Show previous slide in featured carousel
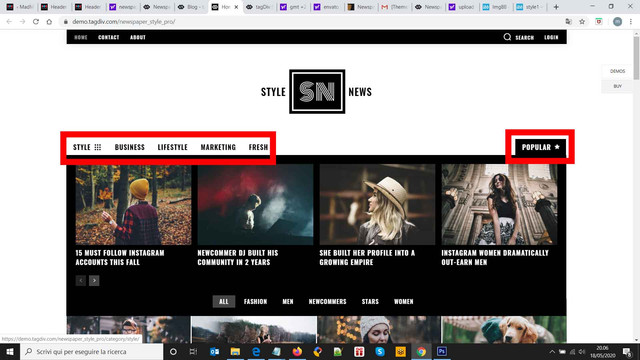 (x=81, y=280)
